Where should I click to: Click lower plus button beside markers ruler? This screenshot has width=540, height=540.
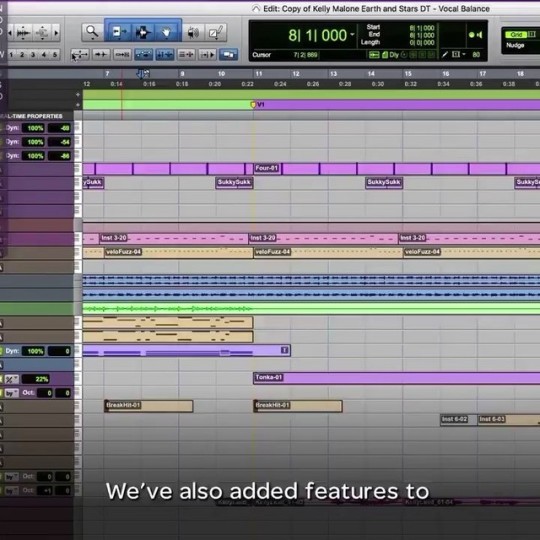78,105
